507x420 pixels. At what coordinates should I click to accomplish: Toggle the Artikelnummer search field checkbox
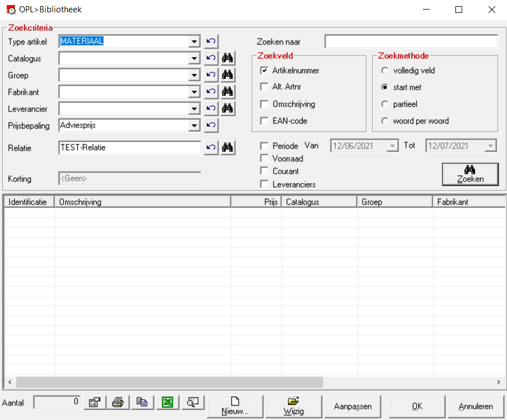[x=264, y=71]
